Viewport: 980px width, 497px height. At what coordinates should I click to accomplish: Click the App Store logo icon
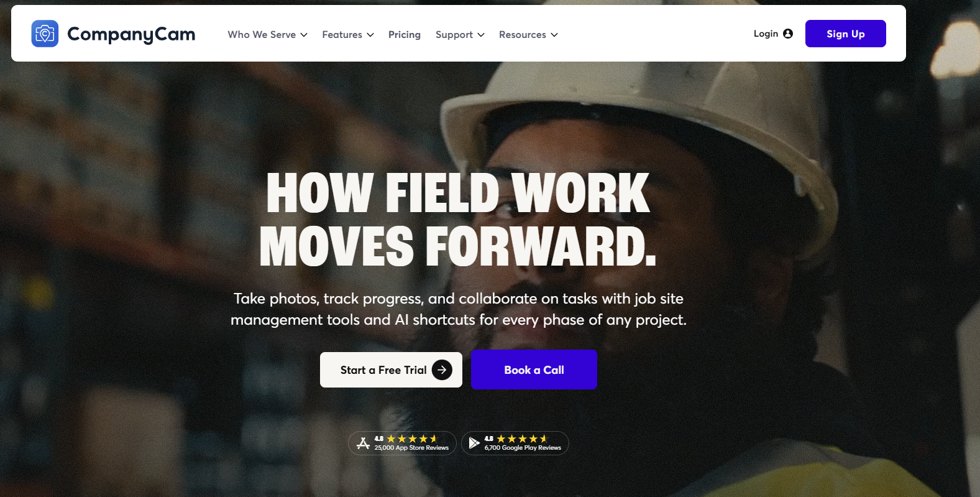pos(364,443)
